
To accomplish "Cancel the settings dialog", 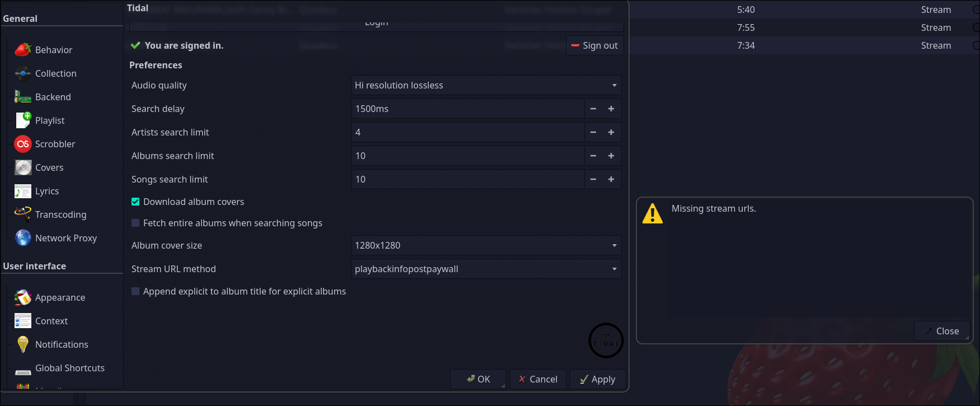I will [538, 379].
